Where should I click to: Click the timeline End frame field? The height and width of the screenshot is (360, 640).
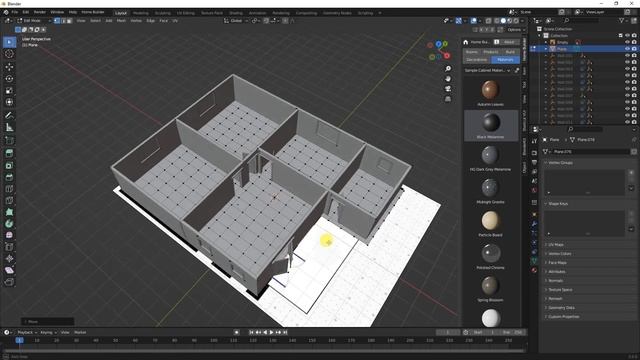512,332
